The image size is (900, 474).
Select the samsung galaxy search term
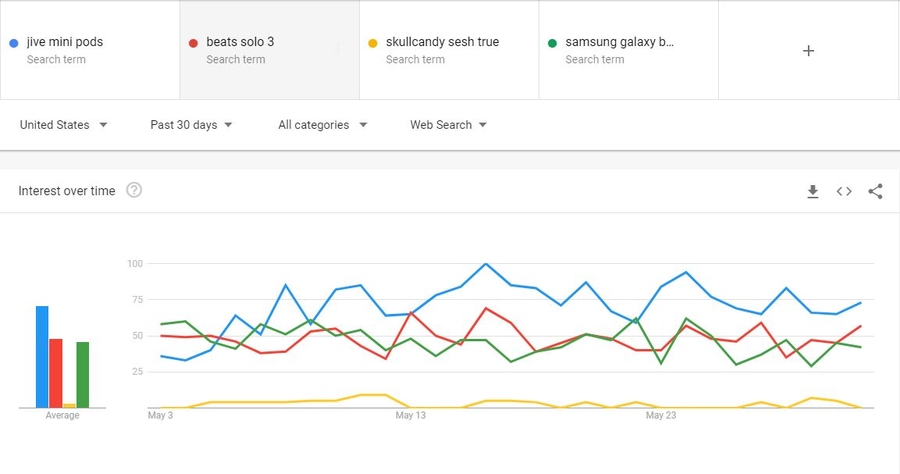click(619, 43)
